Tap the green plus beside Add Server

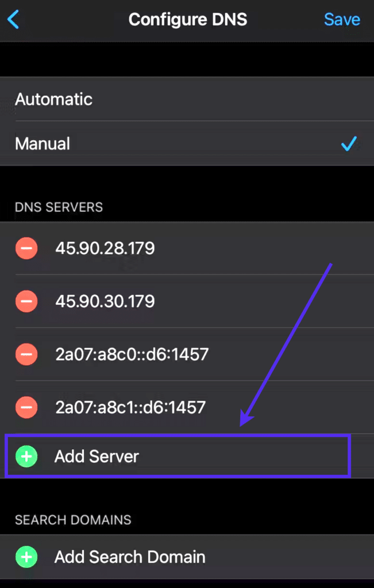26,457
